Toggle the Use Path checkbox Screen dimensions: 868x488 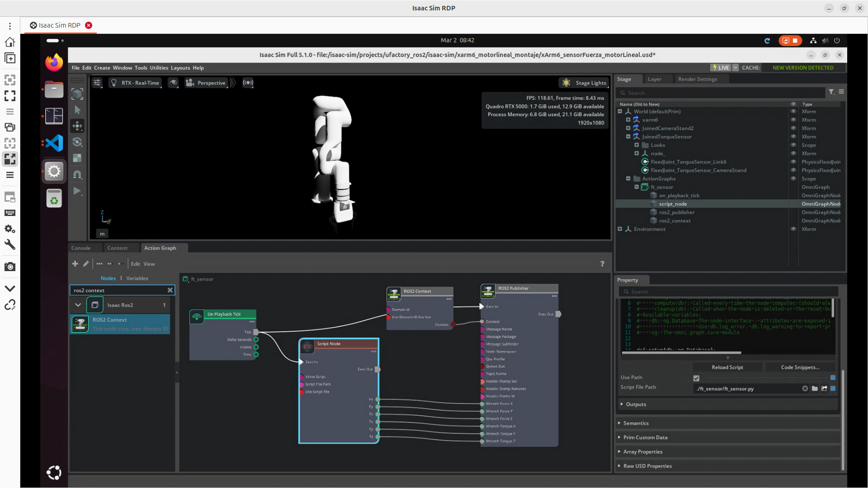pos(696,378)
